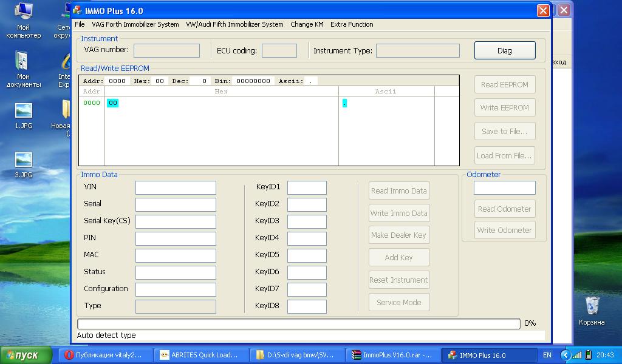The image size is (622, 364).
Task: Open My Documents desktop icon
Action: [x=24, y=62]
